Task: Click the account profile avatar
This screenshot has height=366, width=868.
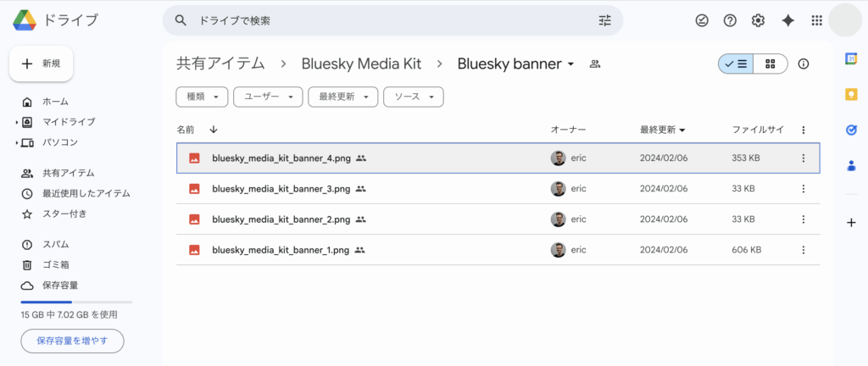Action: pos(846,19)
